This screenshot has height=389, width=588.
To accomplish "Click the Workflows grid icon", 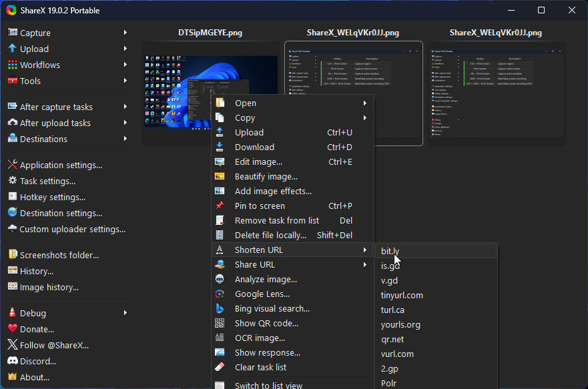I will pyautogui.click(x=12, y=65).
